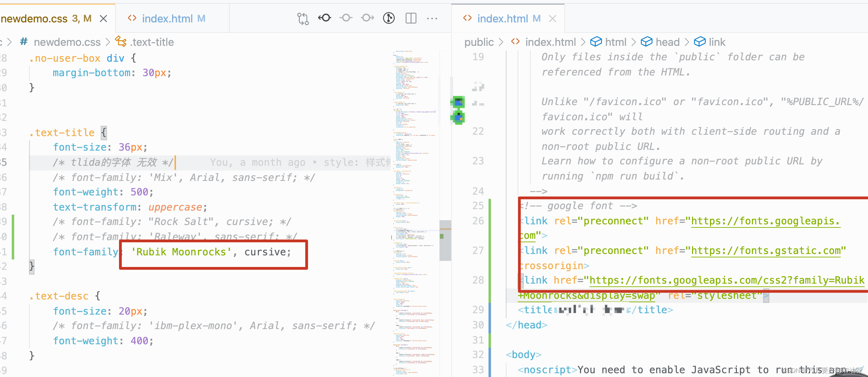Select the newdemo.css editor tab
The width and height of the screenshot is (868, 377).
coord(34,19)
